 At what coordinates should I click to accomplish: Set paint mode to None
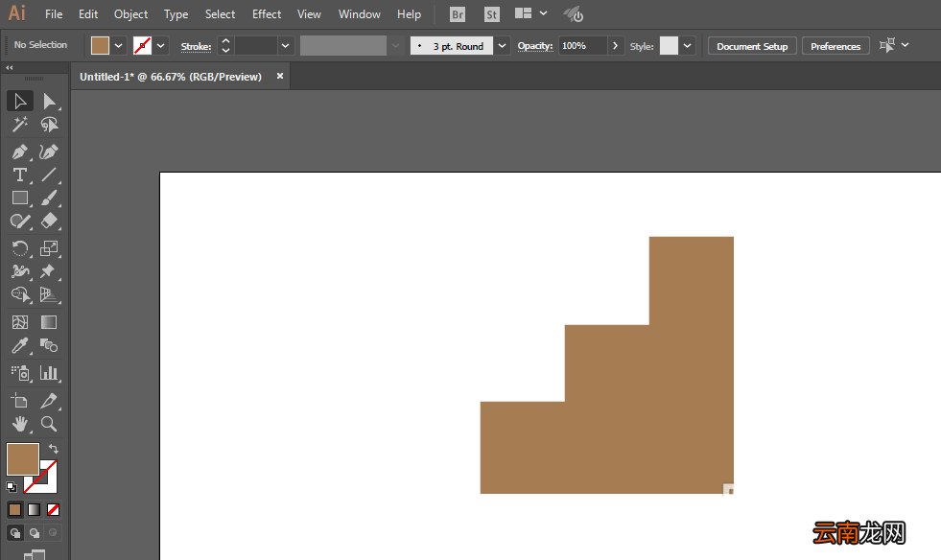tap(53, 509)
